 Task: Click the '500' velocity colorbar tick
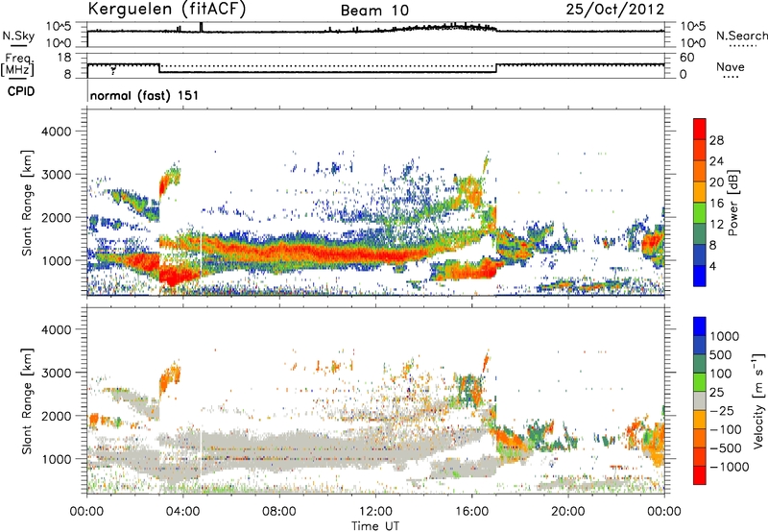point(721,355)
